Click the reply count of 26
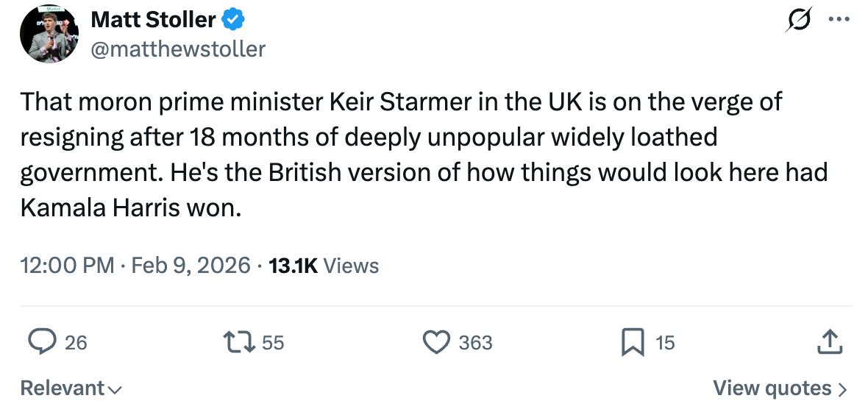The width and height of the screenshot is (868, 412). 76,343
